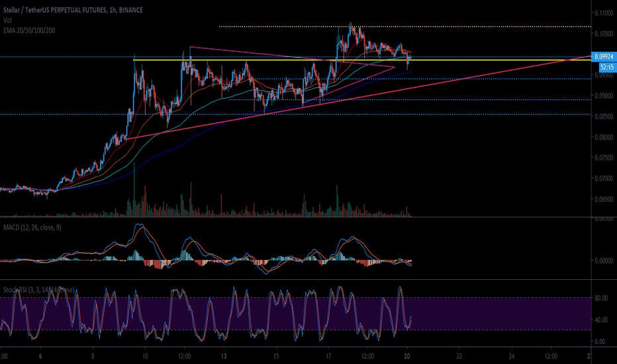
Task: Click the date label 24 on time axis
Action: [512, 356]
